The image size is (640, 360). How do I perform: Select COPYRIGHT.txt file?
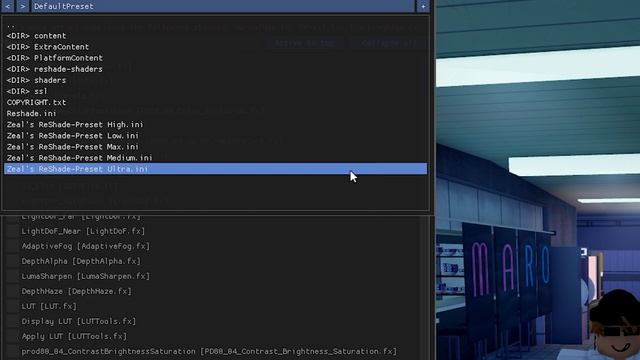216,102
